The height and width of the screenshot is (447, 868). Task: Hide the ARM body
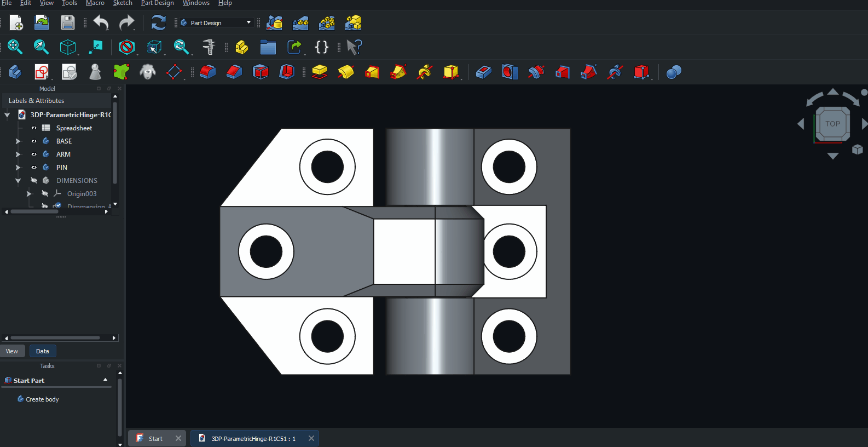click(x=34, y=154)
